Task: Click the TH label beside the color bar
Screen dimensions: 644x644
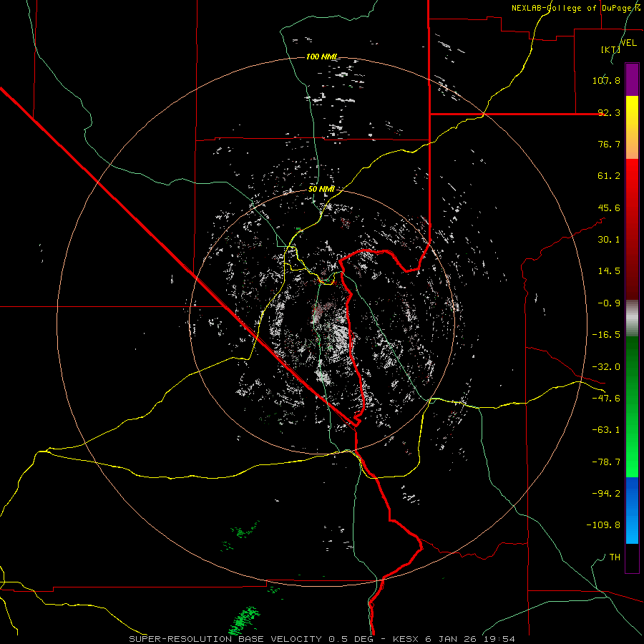Action: (x=615, y=557)
